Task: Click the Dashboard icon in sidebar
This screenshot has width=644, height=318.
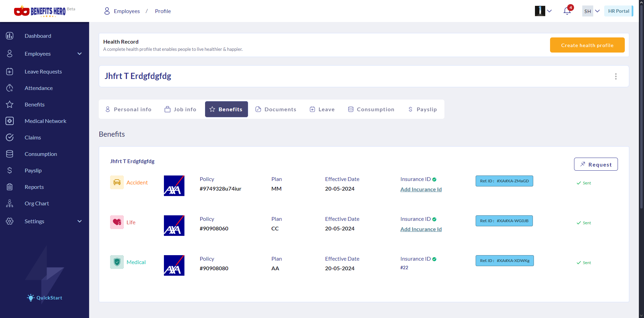Action: tap(10, 36)
